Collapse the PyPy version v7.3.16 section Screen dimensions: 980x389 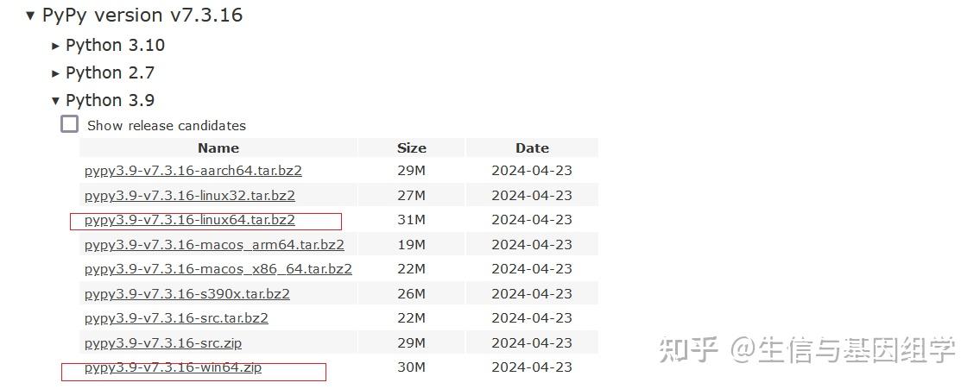(30, 16)
